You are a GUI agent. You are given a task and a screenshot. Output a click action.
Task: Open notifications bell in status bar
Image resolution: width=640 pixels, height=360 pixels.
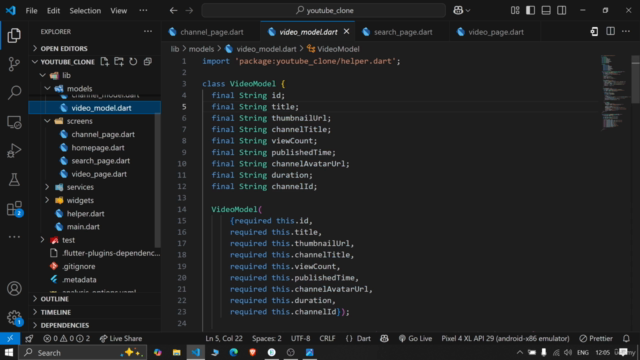click(626, 338)
